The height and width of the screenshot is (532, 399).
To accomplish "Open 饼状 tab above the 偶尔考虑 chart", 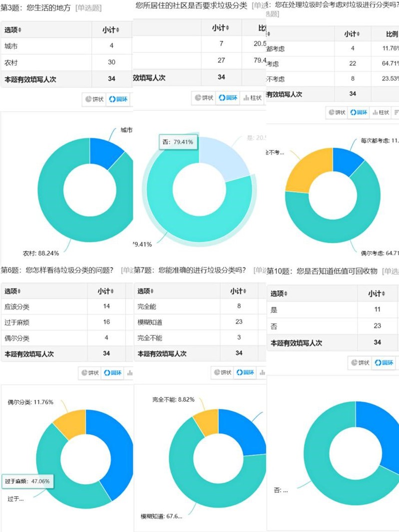I will [338, 113].
